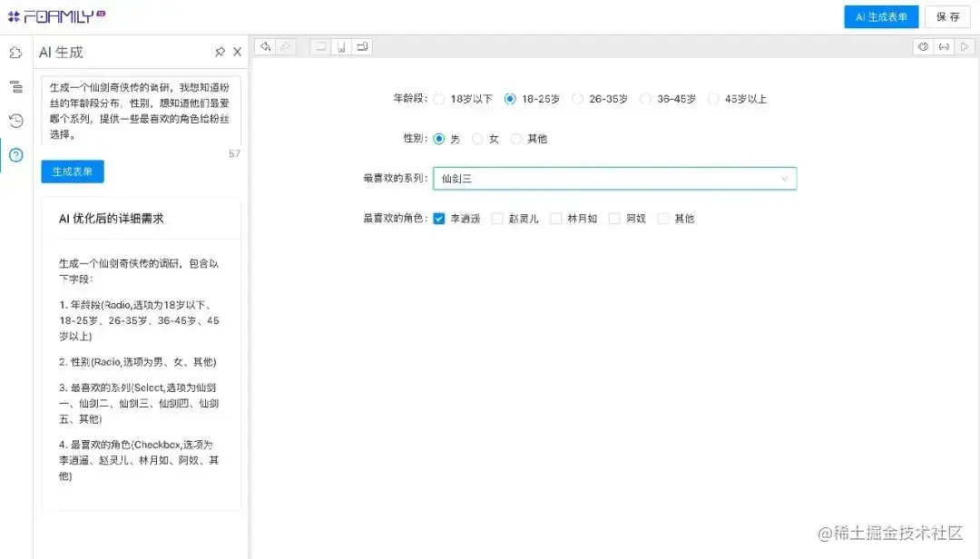Screen dimensions: 980x559
Task: Select the 其他 gender radio
Action: pos(516,139)
